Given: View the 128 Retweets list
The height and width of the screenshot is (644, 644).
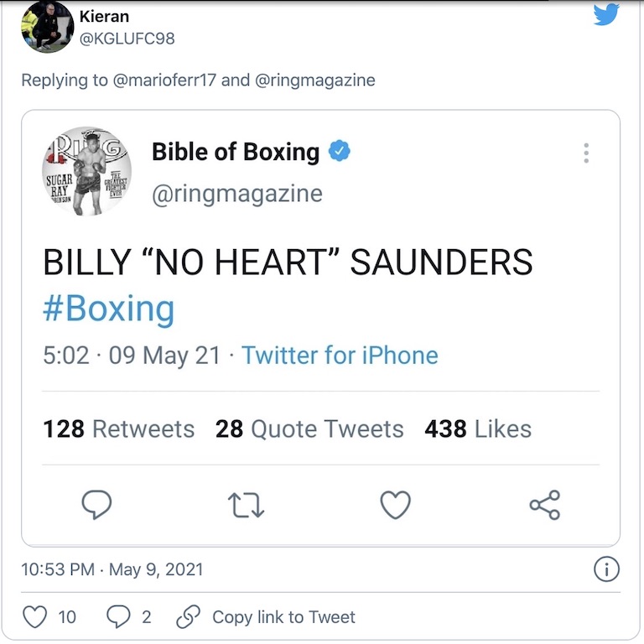Looking at the screenshot, I should coord(118,428).
